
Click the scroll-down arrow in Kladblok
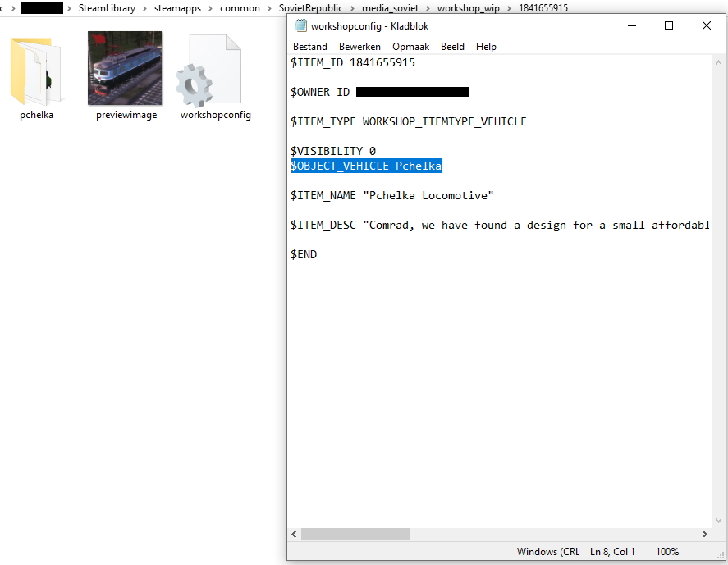(718, 521)
